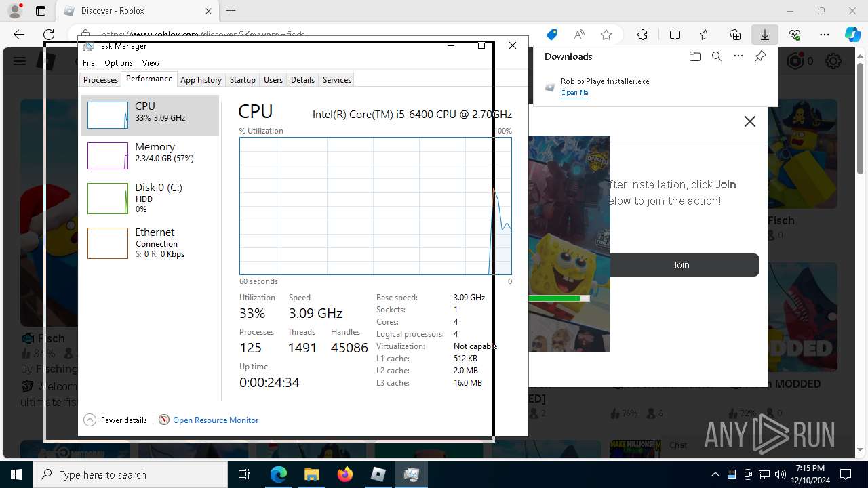Screen dimensions: 868x488
Task: Open Edge profile avatar icon
Action: click(x=15, y=11)
